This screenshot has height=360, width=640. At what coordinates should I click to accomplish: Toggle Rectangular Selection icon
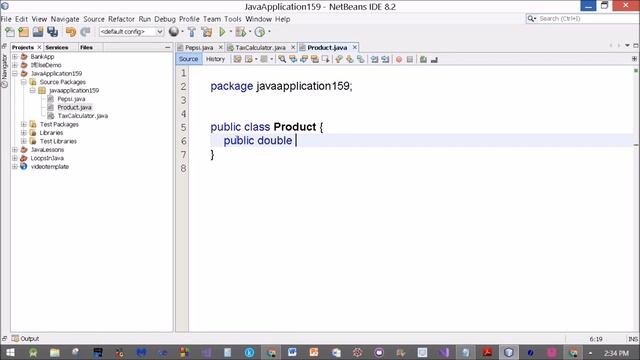[325, 60]
